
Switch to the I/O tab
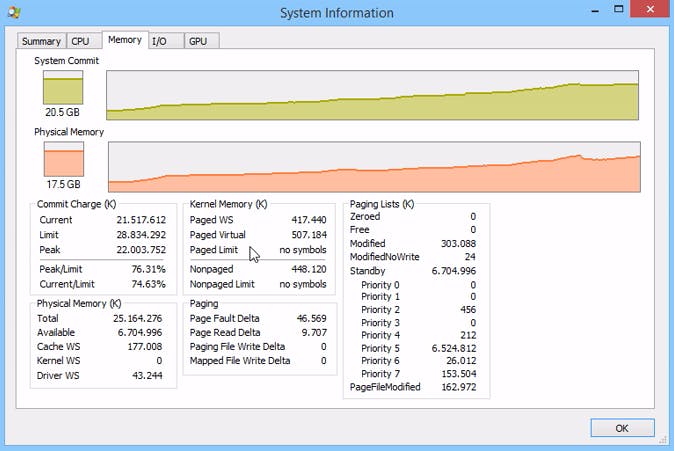click(165, 41)
